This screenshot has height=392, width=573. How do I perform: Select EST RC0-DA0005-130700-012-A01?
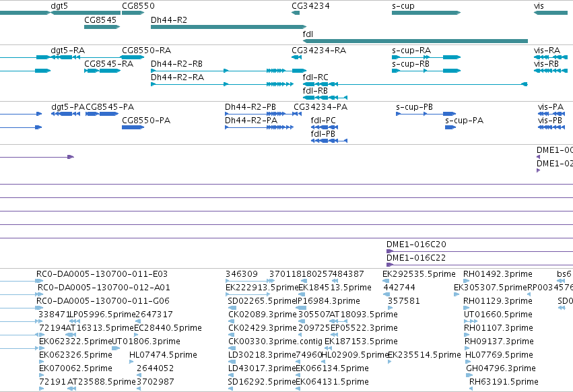pyautogui.click(x=104, y=288)
